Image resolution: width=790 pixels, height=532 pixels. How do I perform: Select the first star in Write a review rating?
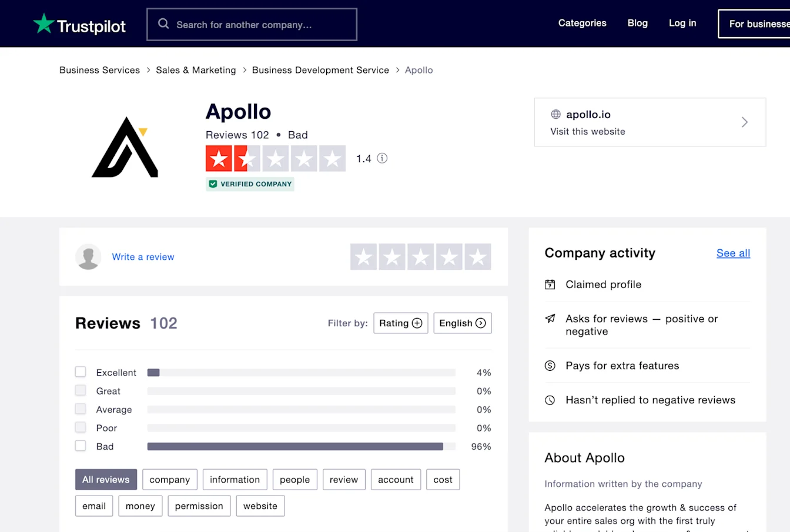(x=364, y=257)
